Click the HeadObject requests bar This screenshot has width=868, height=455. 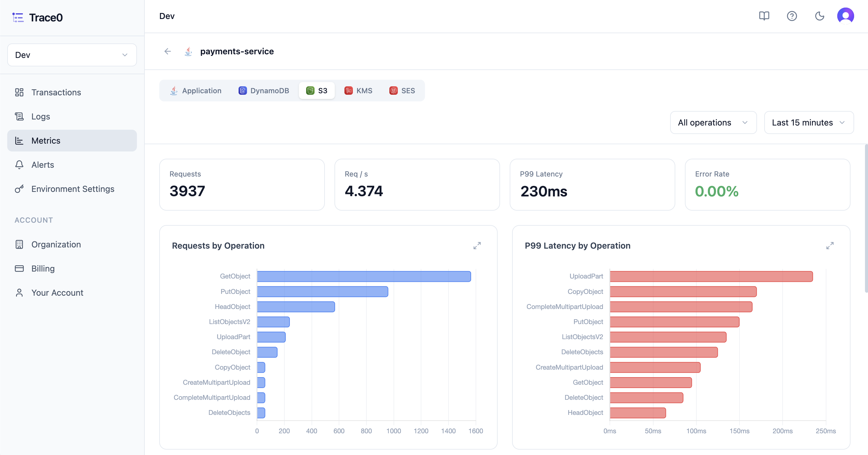click(296, 307)
